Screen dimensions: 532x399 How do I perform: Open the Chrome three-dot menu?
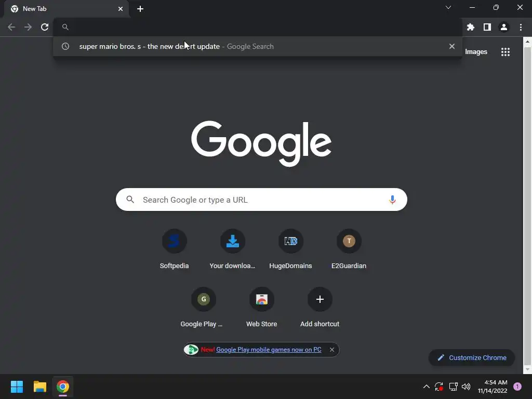coord(521,27)
